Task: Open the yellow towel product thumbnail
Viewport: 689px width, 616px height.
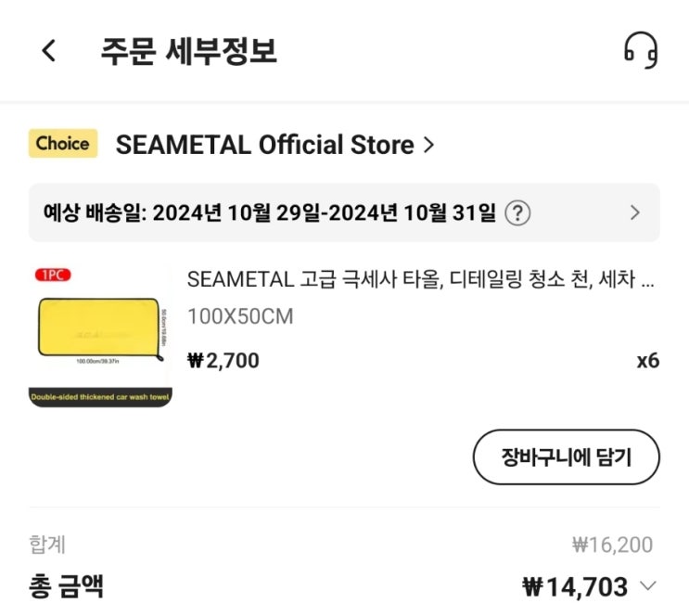Action: point(100,337)
